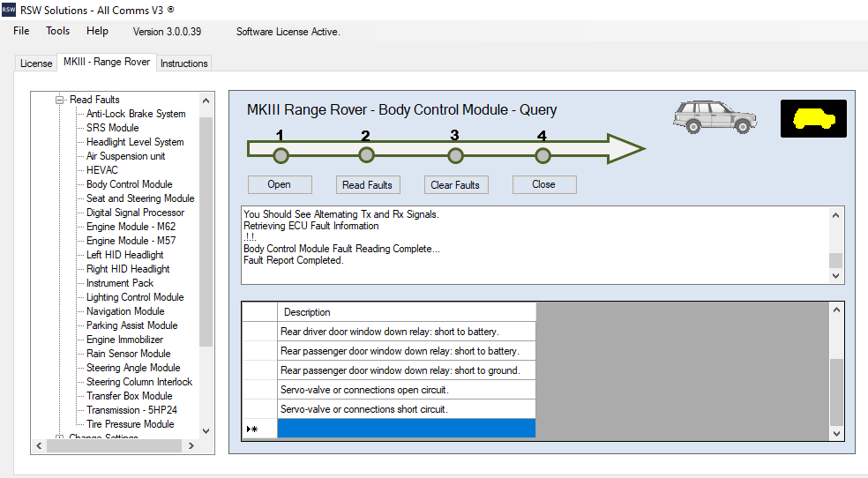Click fault table scroll down arrow
The image size is (868, 478).
click(x=836, y=434)
